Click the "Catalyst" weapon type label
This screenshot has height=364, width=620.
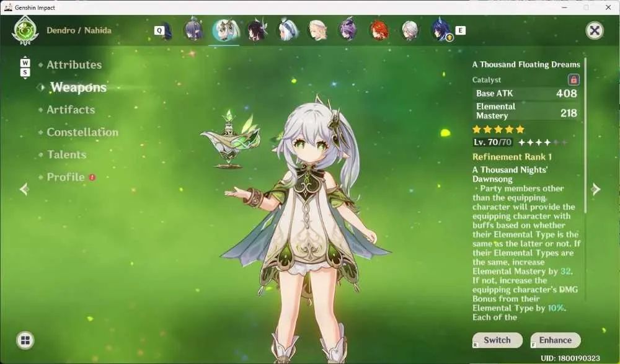(486, 80)
